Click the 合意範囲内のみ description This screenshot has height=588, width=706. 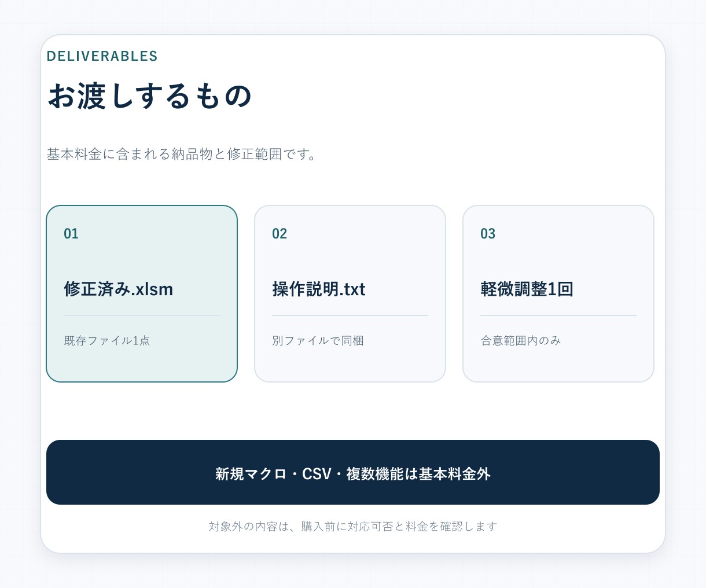[521, 341]
